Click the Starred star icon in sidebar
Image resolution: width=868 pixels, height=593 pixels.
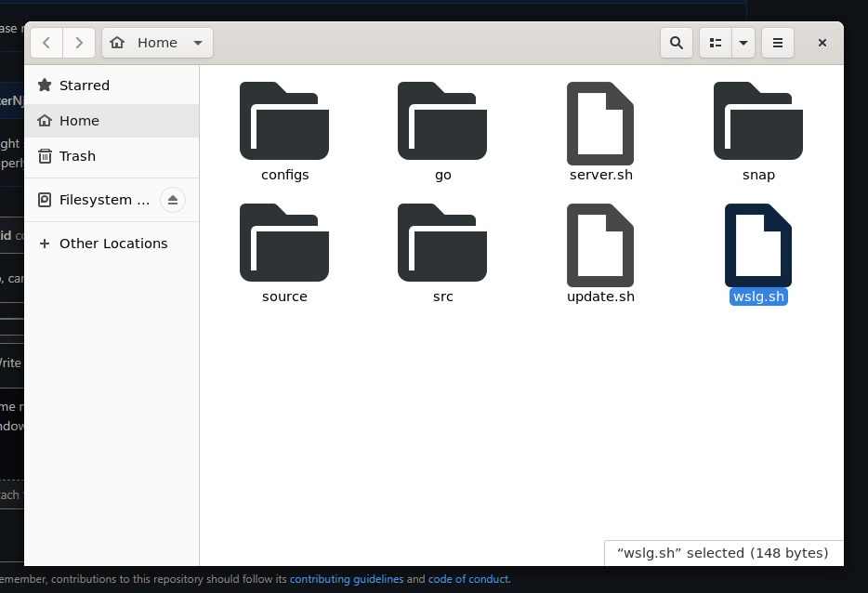(x=45, y=85)
